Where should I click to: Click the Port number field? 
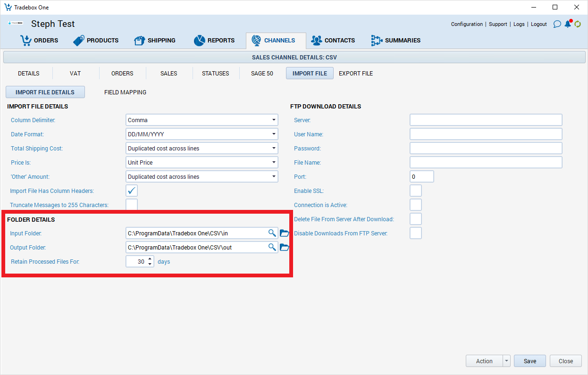(x=422, y=176)
